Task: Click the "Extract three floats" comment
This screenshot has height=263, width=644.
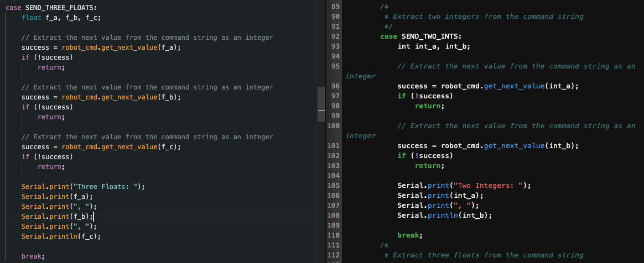Action: (487, 255)
